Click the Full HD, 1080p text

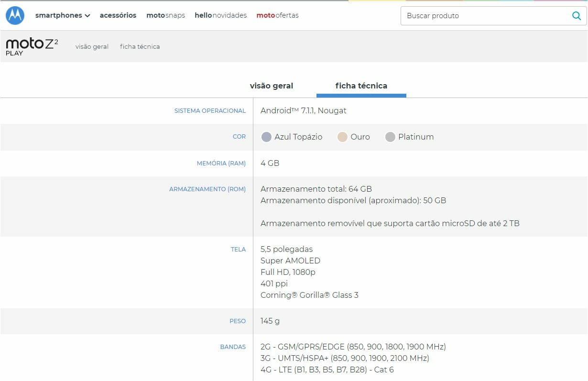(x=288, y=272)
